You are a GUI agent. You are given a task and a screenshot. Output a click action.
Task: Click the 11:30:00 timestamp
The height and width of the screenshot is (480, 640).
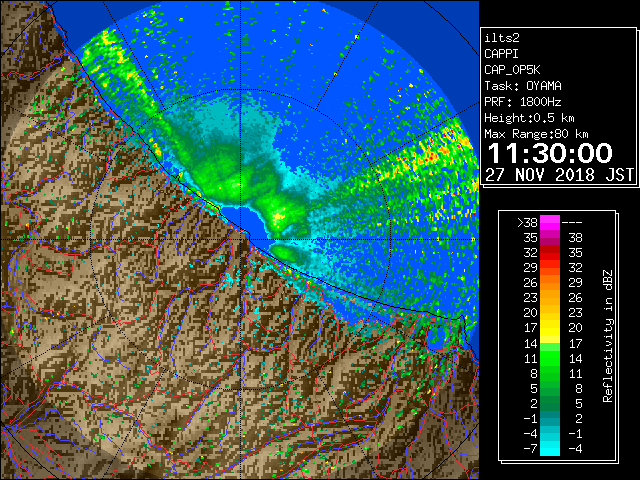pos(550,153)
